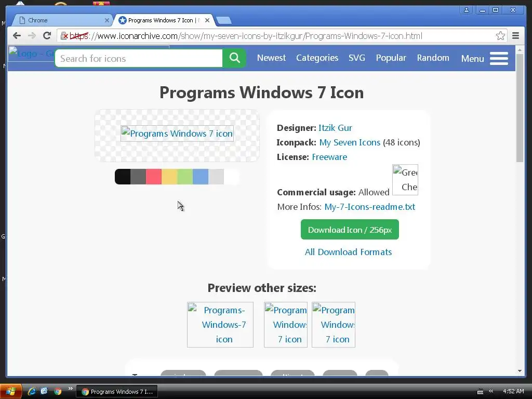Select the light gray color swatch
Viewport: 532px width, 399px height.
(216, 177)
